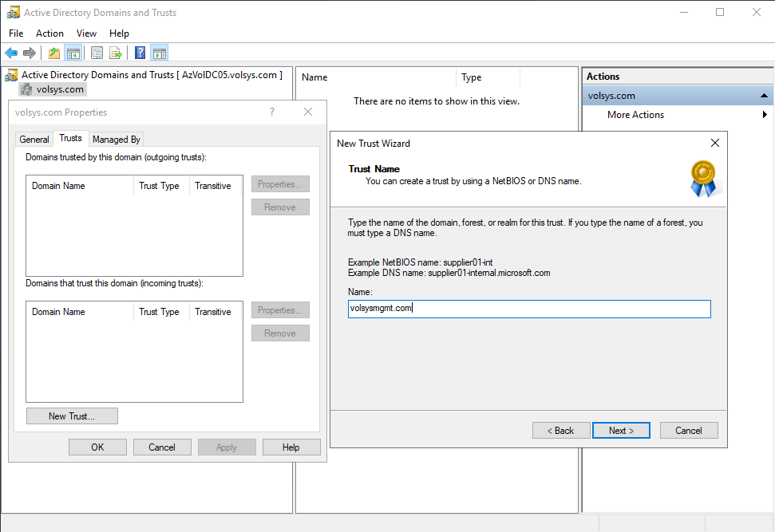Click the Back button in the wizard
Image resolution: width=775 pixels, height=532 pixels.
[x=560, y=431]
